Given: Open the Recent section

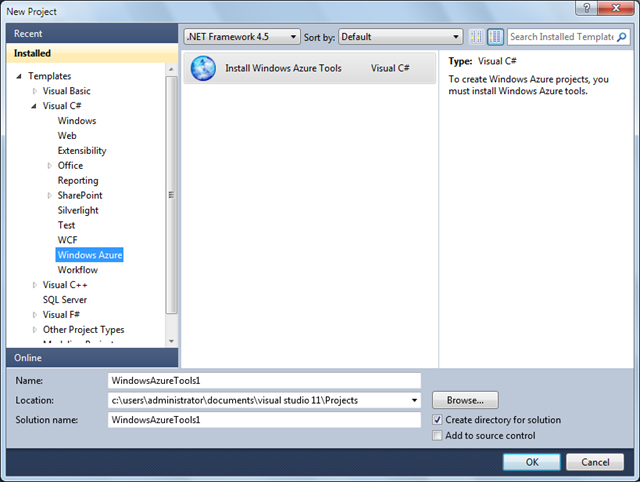Looking at the screenshot, I should click(92, 33).
